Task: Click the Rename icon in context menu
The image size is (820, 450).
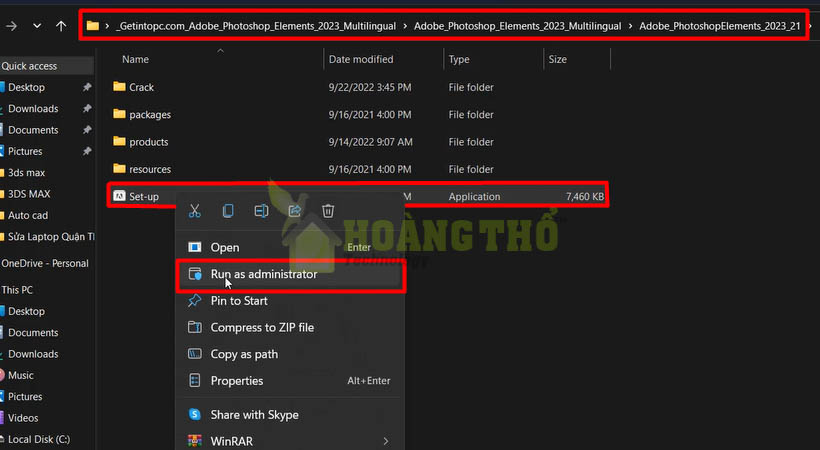Action: [x=261, y=211]
